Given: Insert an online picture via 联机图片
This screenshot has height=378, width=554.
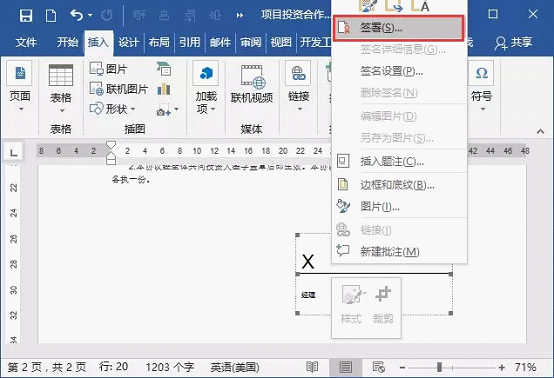Looking at the screenshot, I should click(119, 89).
